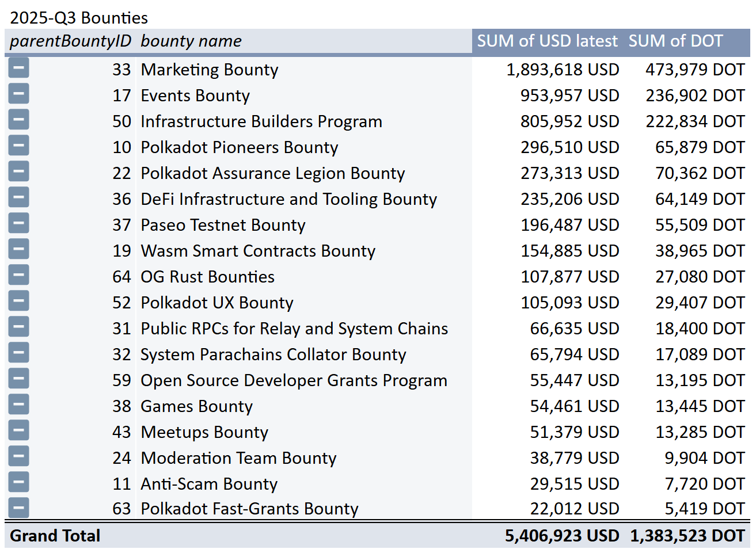Click the 2025-Q3 Bounties title
Screen dimensions: 756x553
(x=76, y=17)
